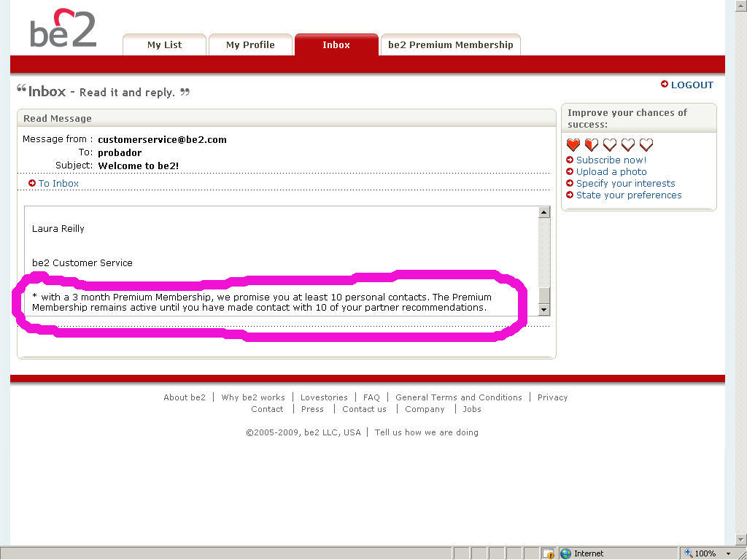747x560 pixels.
Task: Switch to the My Profile tab
Action: coord(251,44)
